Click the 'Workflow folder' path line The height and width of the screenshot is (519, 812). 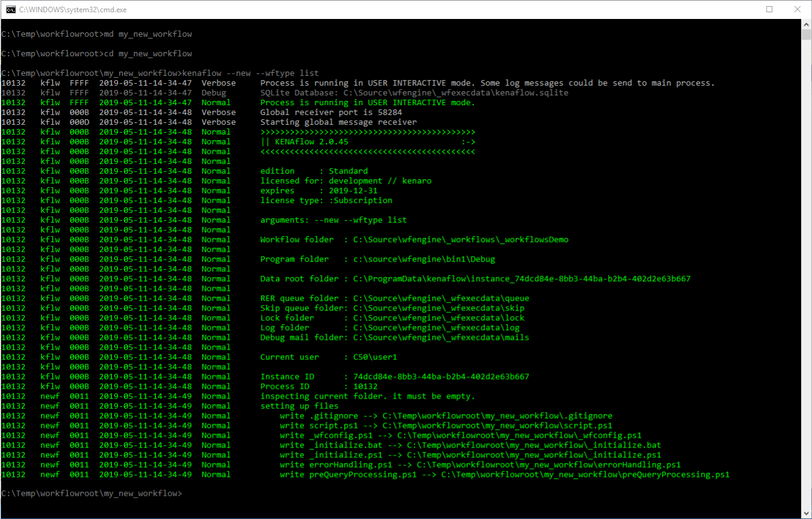tap(414, 240)
